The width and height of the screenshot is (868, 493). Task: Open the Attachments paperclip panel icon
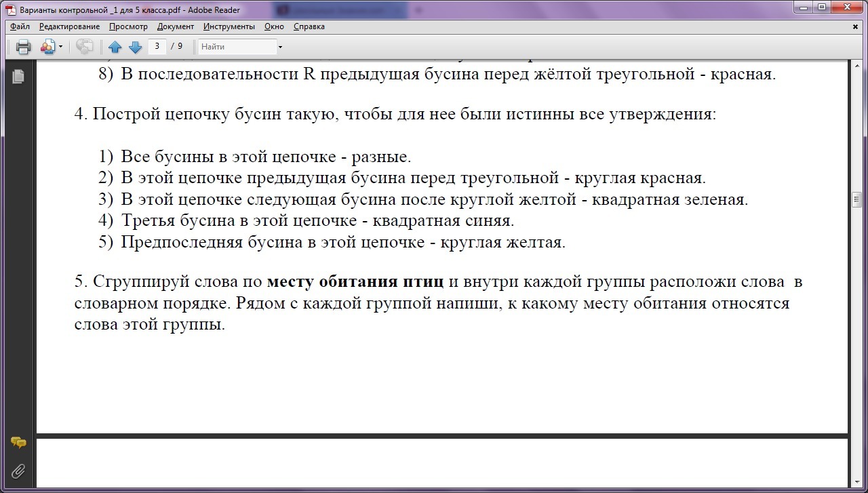[18, 471]
